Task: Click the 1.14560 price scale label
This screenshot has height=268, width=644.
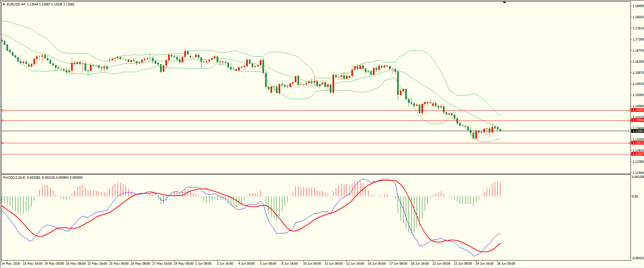Action: click(638, 106)
